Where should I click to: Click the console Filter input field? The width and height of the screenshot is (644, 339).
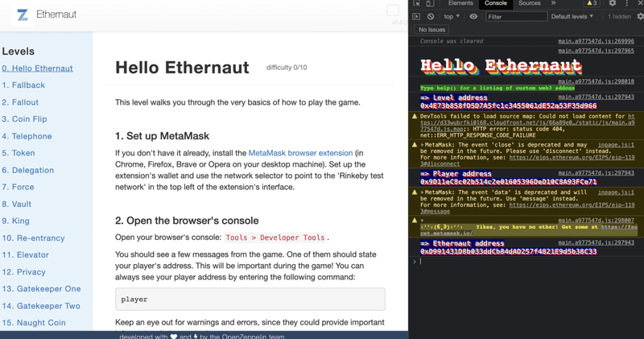pos(515,16)
